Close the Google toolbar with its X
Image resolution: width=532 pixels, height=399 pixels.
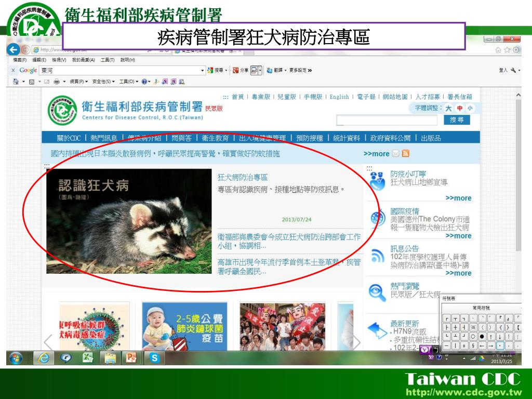click(x=13, y=70)
